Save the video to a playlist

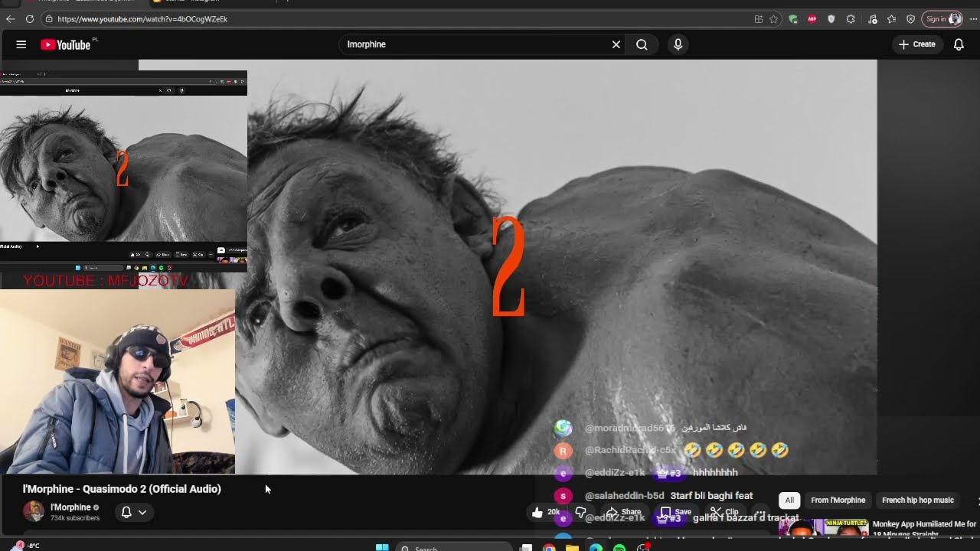676,512
